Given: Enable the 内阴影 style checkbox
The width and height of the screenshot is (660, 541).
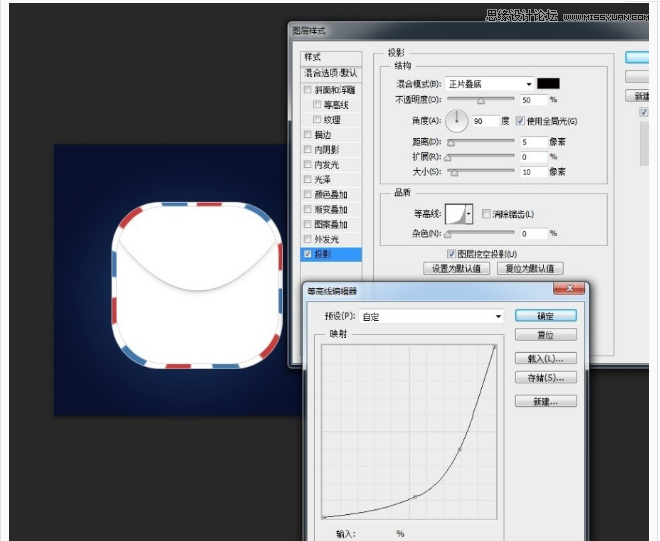Looking at the screenshot, I should (x=308, y=149).
